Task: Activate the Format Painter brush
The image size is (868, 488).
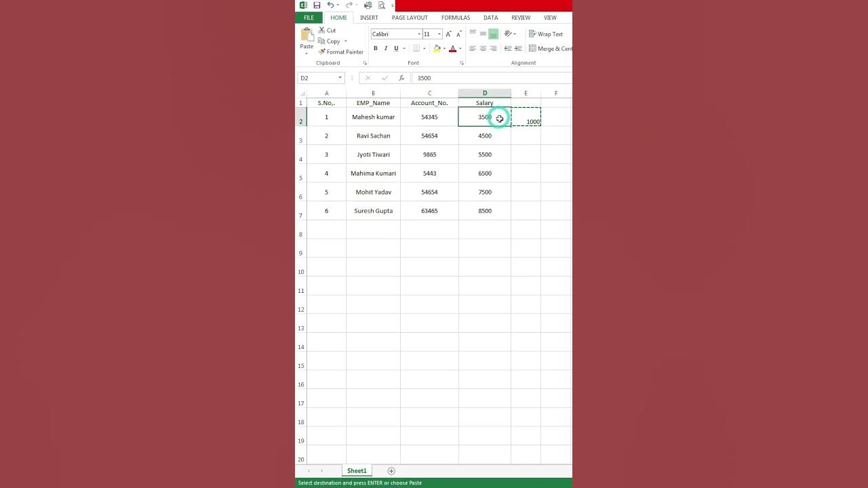Action: [340, 52]
